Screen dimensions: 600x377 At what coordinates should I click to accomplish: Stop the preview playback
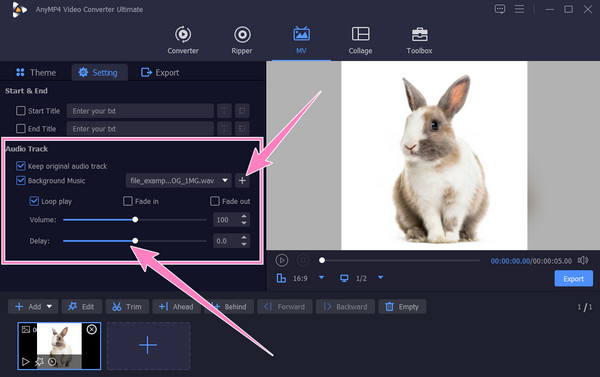(303, 260)
